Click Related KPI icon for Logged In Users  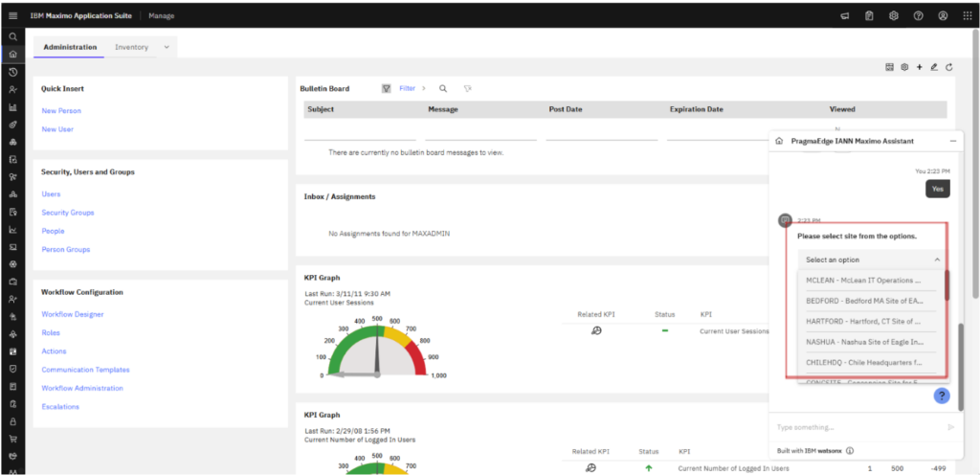(590, 467)
